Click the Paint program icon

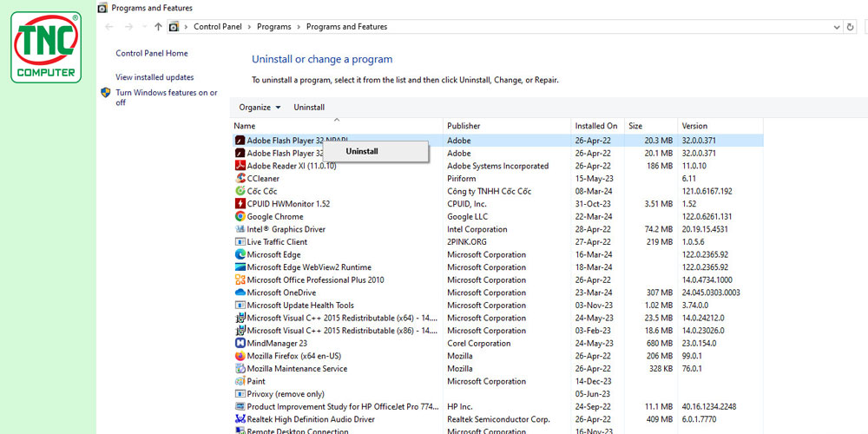pos(240,381)
